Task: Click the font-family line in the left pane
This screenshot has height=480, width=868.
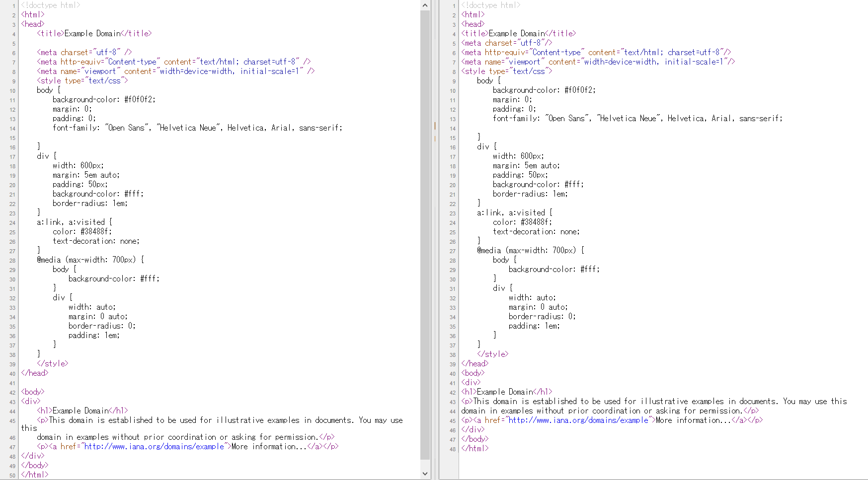Action: [198, 128]
